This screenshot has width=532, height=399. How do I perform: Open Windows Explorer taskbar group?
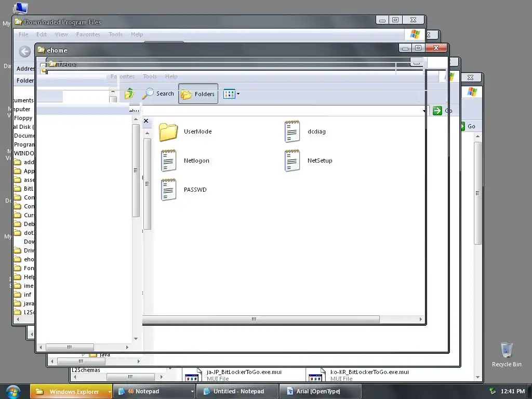[x=71, y=392]
